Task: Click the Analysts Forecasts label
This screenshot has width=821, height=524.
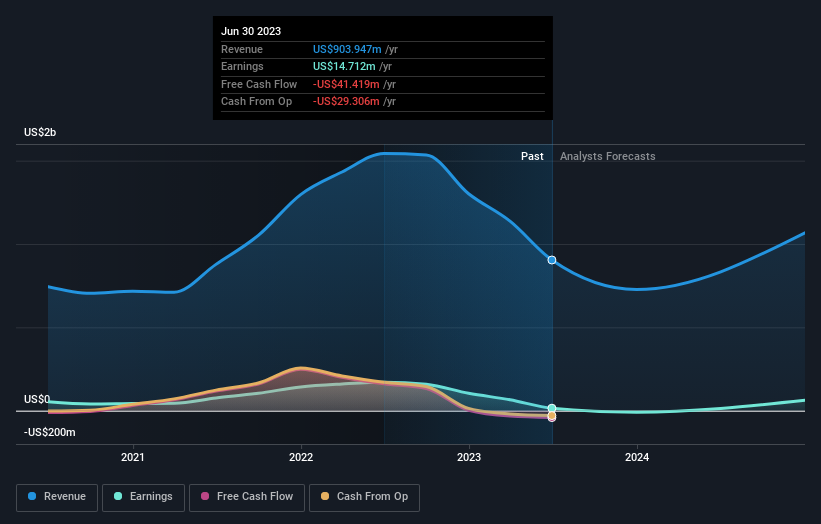Action: pyautogui.click(x=607, y=157)
